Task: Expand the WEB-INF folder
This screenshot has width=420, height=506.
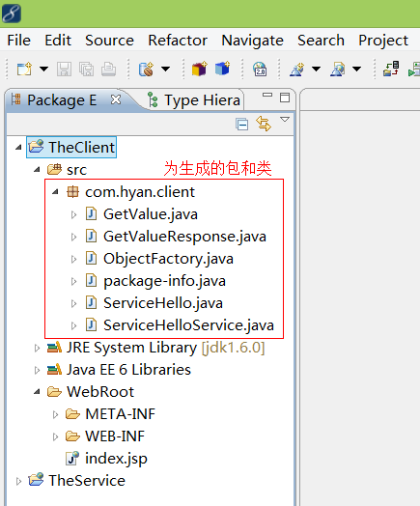Action: [55, 436]
